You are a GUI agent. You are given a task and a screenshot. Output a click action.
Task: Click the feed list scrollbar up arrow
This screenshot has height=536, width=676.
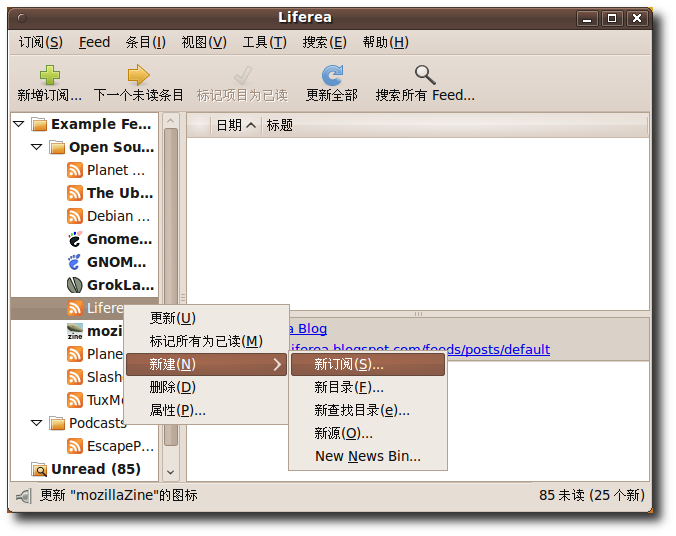tap(171, 121)
